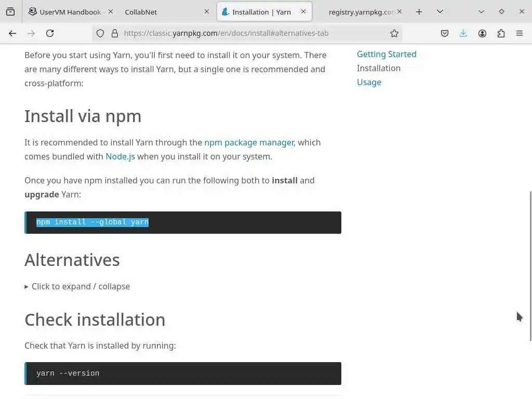The image size is (532, 399).
Task: Maximize the browser window diamond icon
Action: click(x=501, y=11)
